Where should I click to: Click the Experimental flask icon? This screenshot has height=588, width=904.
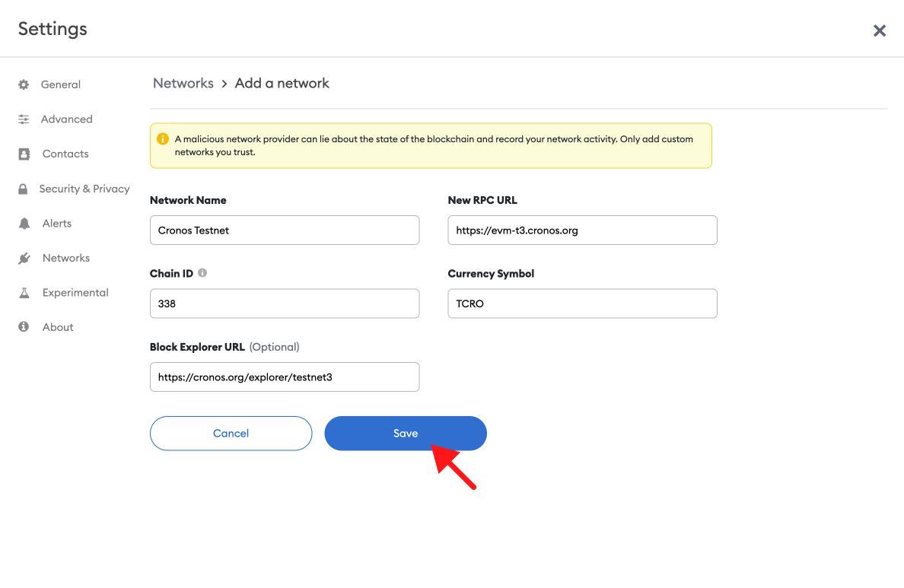tap(24, 293)
